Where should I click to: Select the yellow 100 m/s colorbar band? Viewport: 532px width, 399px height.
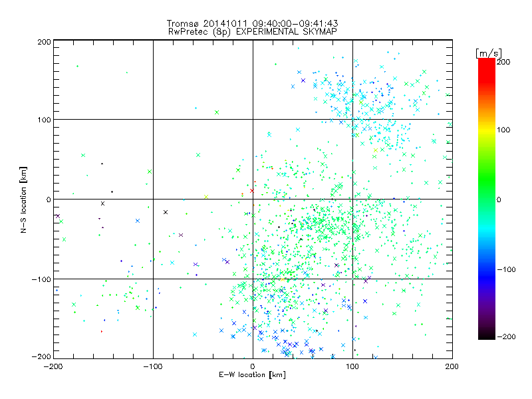coord(487,130)
